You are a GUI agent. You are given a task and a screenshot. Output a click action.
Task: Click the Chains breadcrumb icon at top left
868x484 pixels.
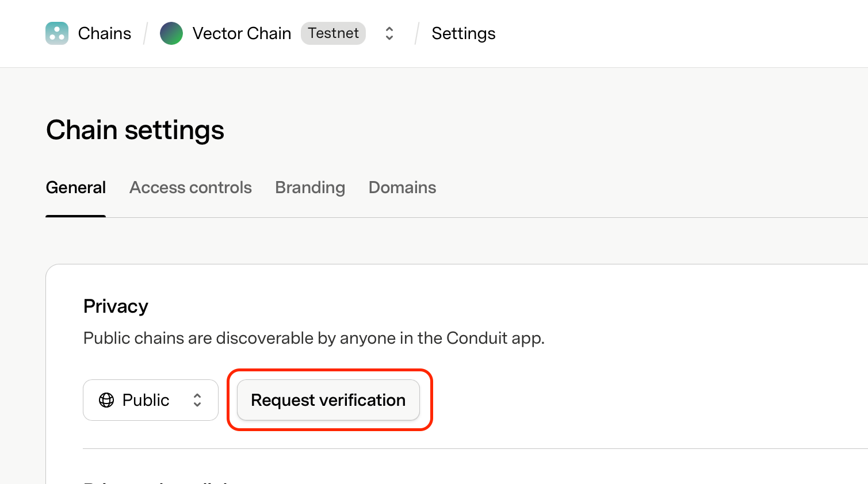click(x=56, y=33)
